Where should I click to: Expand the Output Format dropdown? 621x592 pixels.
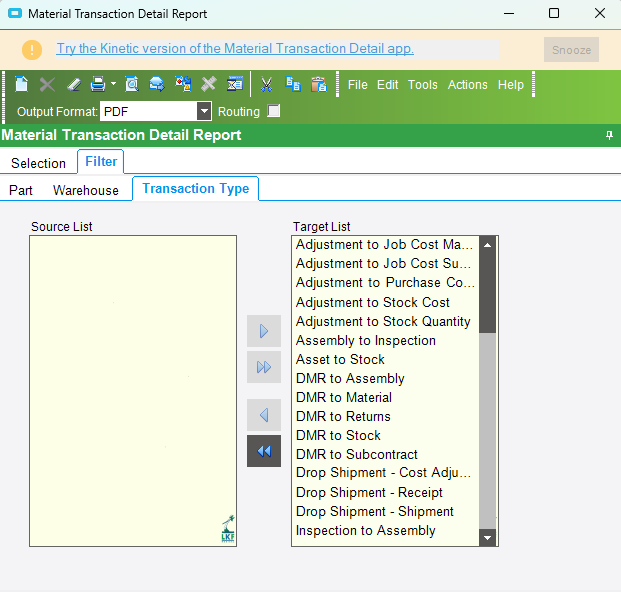click(x=204, y=111)
